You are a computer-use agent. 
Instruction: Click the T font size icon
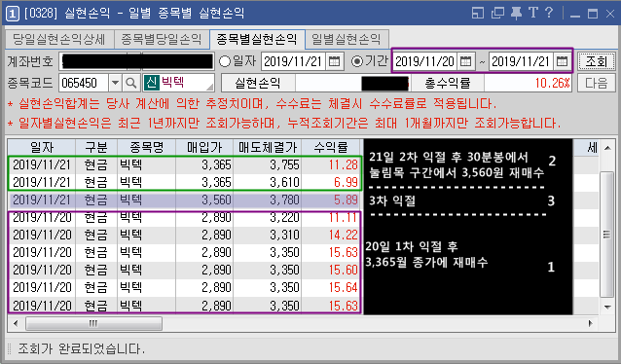point(533,13)
